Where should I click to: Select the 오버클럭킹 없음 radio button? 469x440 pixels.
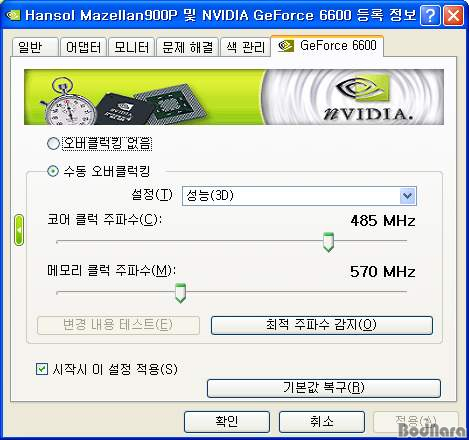[53, 144]
